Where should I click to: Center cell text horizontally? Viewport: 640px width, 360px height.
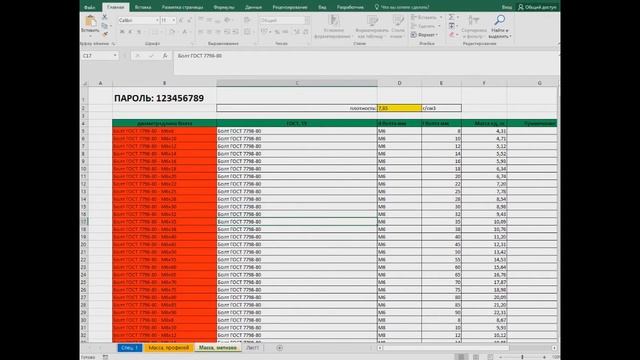(209, 31)
